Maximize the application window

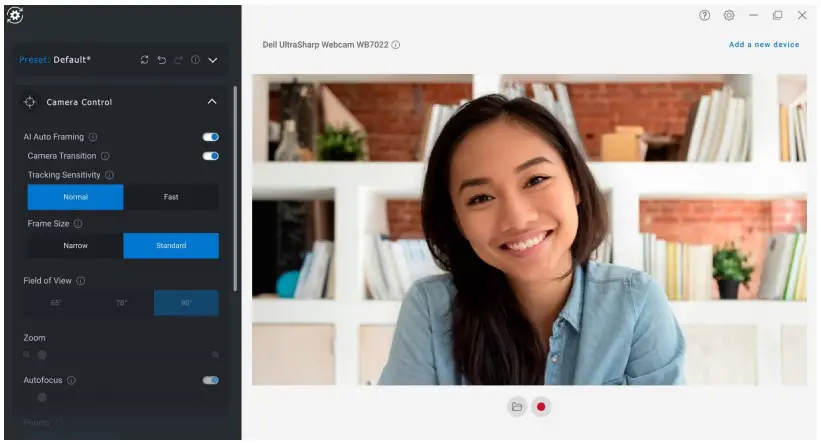[778, 15]
